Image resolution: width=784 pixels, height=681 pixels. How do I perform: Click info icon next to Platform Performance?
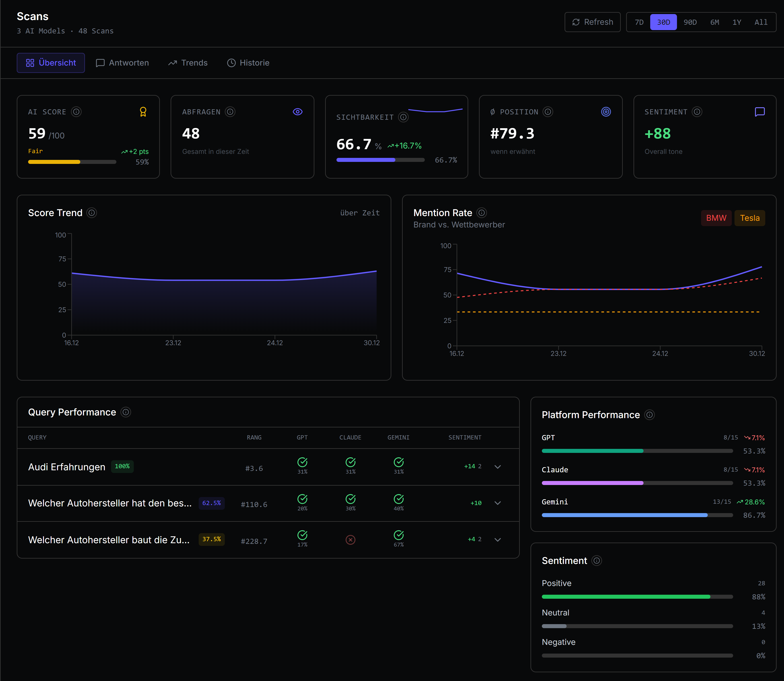click(x=650, y=415)
